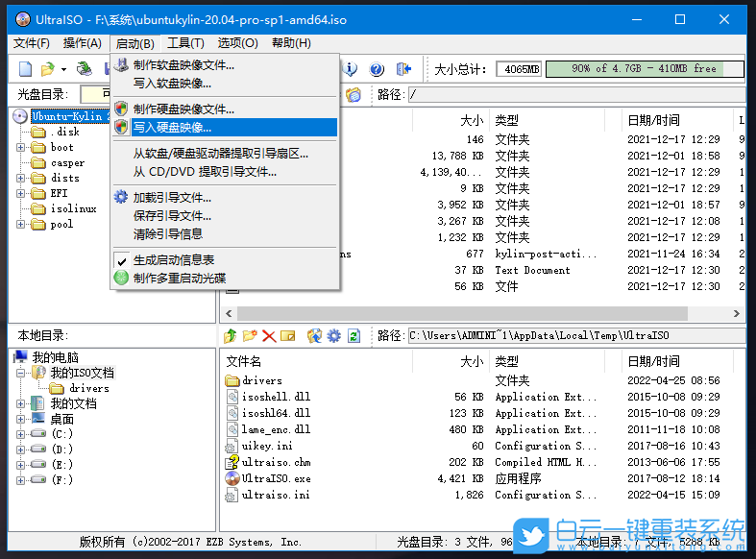Click the shield icon beside 制作硬盘映像文件
Image resolution: width=756 pixels, height=559 pixels.
121,109
